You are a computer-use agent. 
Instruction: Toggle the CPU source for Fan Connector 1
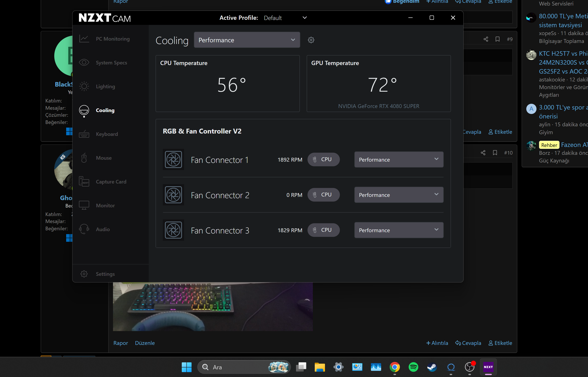pos(323,159)
